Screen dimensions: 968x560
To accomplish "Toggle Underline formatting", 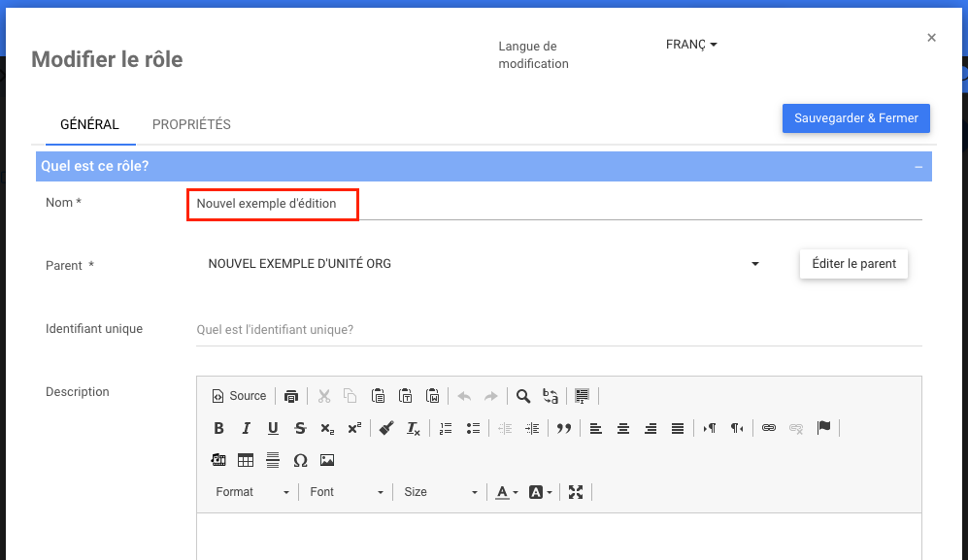I will pyautogui.click(x=273, y=428).
